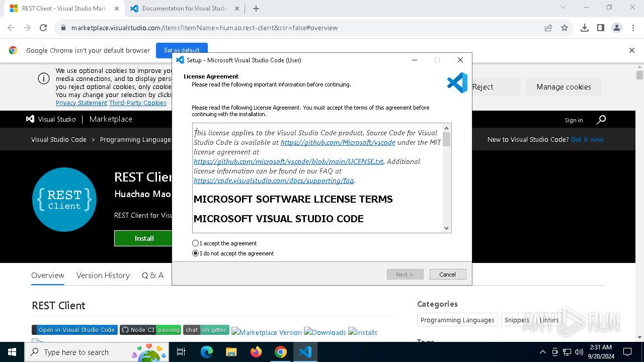Open Visual Studio Code breadcrumb
This screenshot has height=362, width=644.
[x=59, y=139]
